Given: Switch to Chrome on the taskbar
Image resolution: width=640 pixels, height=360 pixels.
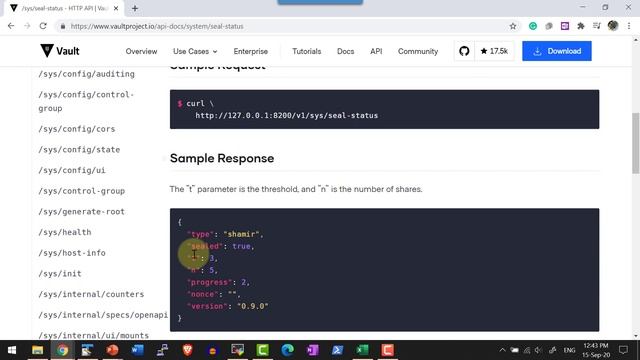Looking at the screenshot, I should tap(62, 350).
